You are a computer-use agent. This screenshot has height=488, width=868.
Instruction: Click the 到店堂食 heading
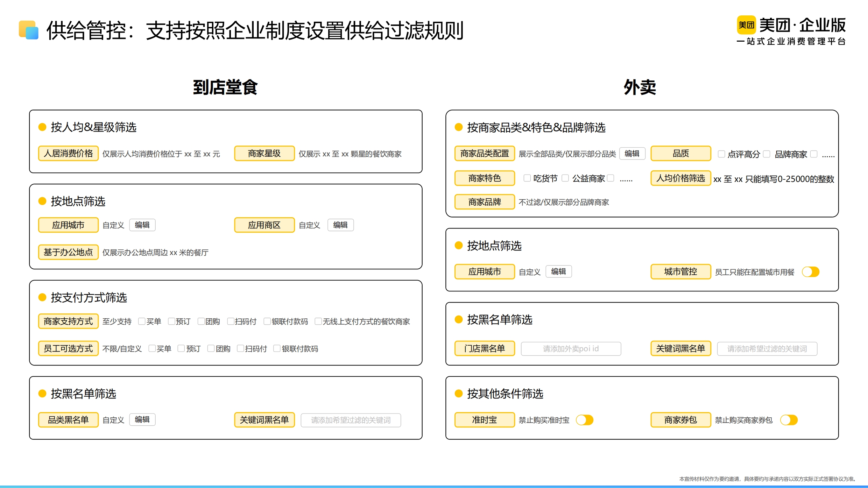click(x=225, y=87)
